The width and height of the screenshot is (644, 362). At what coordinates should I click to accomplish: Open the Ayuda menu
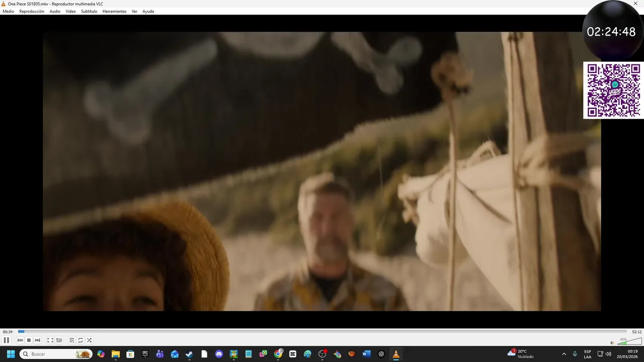[148, 11]
